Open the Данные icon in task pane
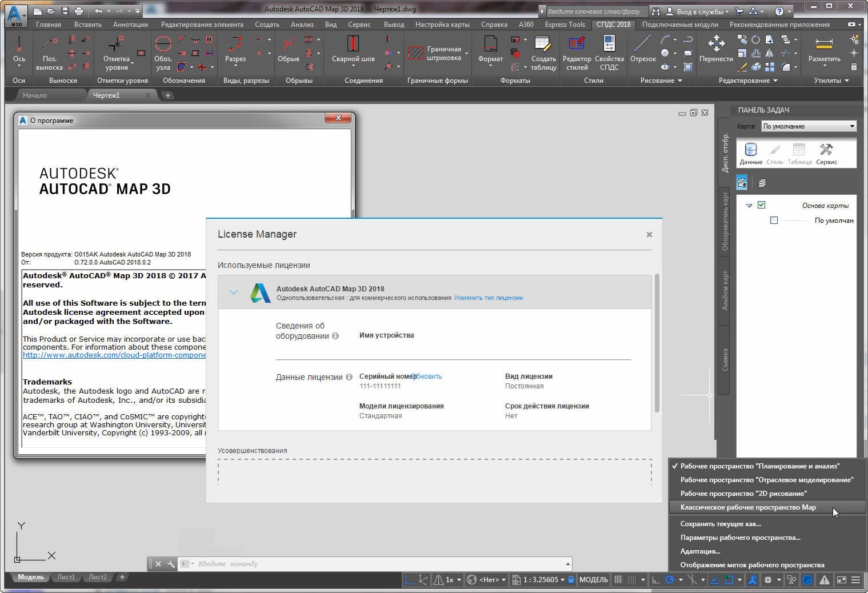The image size is (868, 593). pyautogui.click(x=750, y=154)
